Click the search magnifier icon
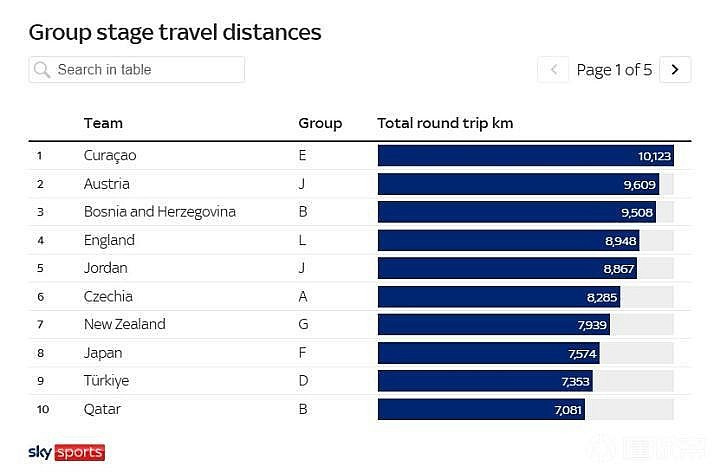The image size is (720, 473). tap(42, 70)
